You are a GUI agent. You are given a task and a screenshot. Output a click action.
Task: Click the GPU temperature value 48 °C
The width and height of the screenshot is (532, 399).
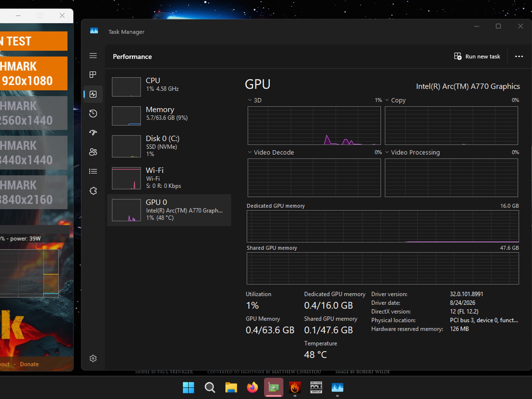pos(315,355)
